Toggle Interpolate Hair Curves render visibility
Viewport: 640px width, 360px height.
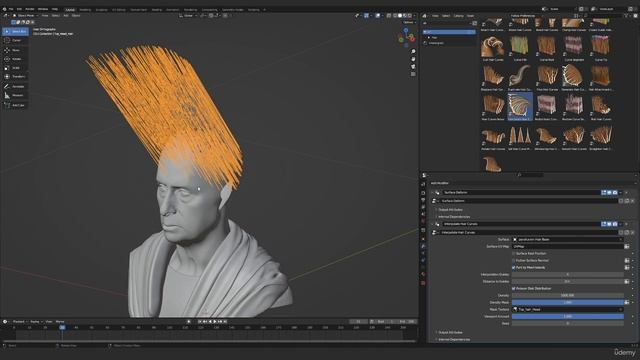point(615,224)
